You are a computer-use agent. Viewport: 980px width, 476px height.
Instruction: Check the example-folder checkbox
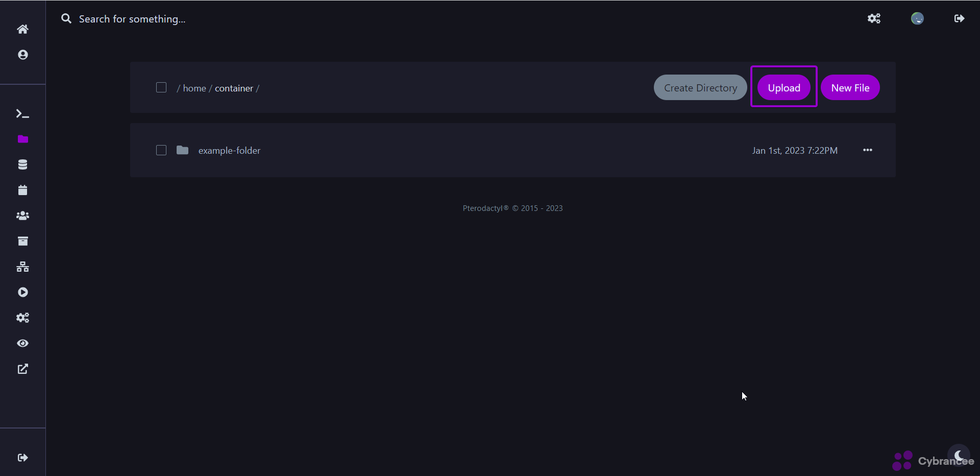161,150
